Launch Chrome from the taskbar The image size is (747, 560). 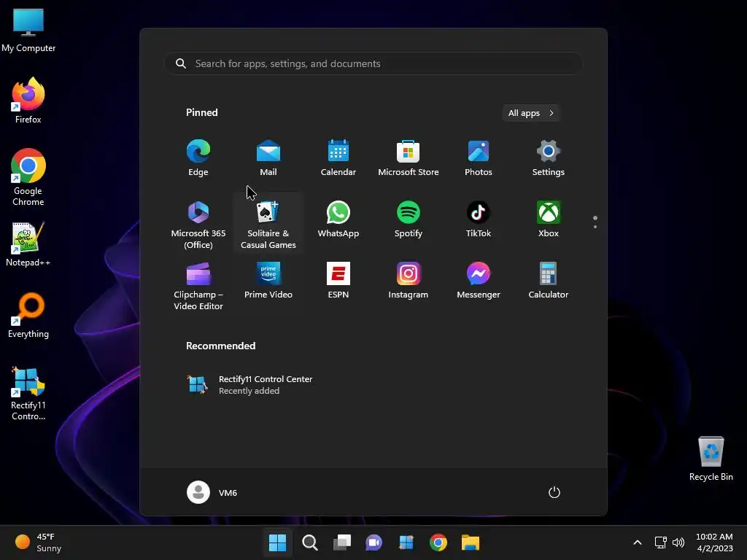click(x=438, y=542)
